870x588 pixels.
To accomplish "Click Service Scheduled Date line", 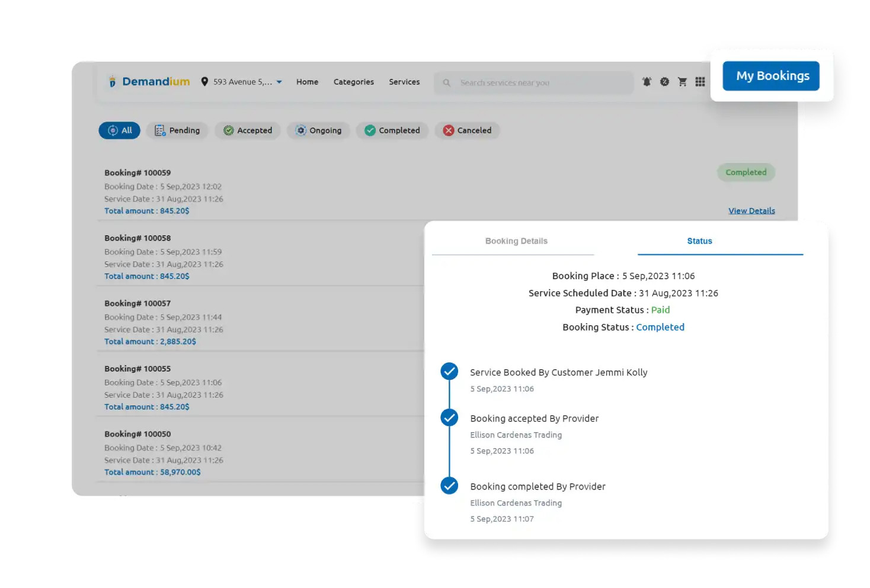I will [623, 293].
